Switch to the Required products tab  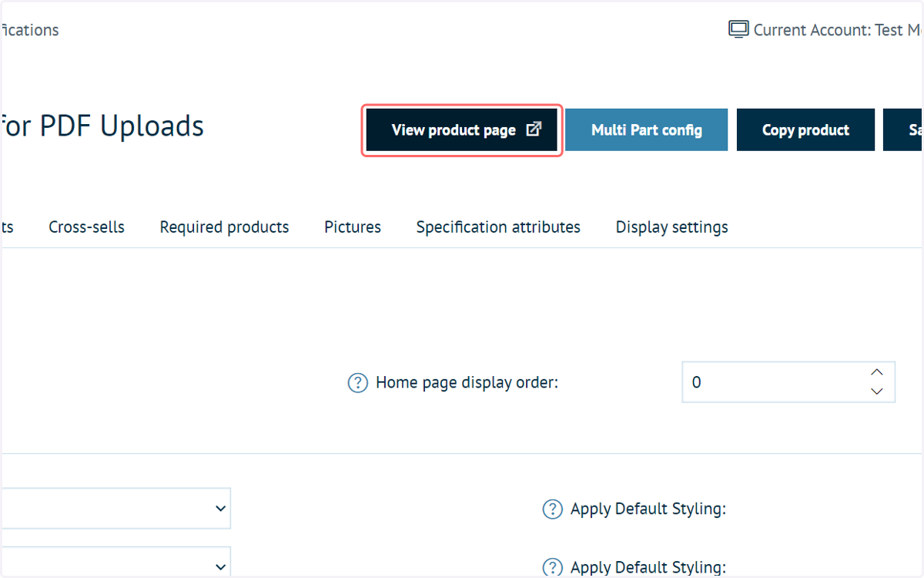coord(224,227)
